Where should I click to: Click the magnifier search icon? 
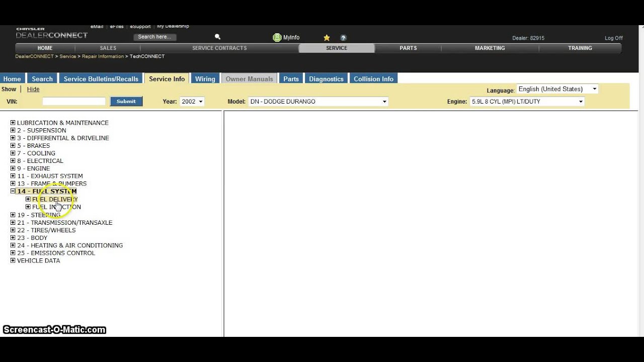pos(217,37)
